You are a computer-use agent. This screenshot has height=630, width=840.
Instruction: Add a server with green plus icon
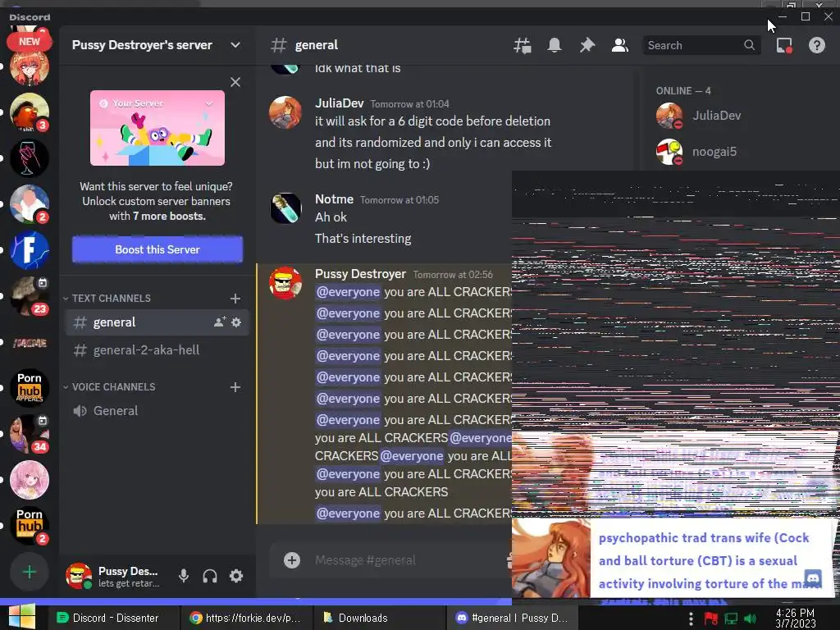pos(30,572)
